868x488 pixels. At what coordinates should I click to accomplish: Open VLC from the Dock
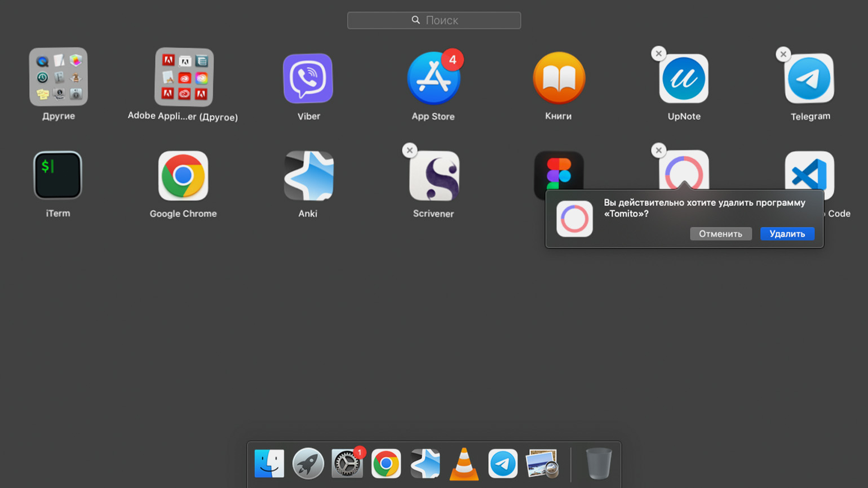[464, 464]
